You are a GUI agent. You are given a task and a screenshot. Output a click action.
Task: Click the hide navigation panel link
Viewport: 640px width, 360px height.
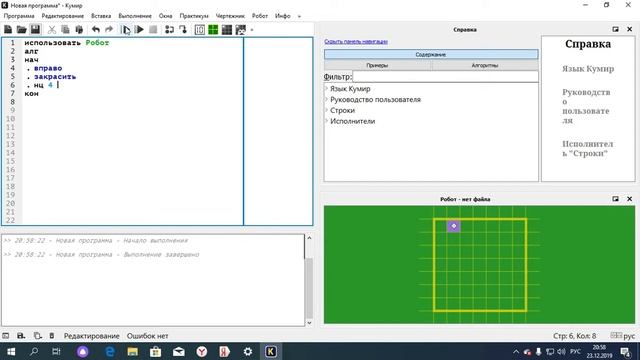356,41
